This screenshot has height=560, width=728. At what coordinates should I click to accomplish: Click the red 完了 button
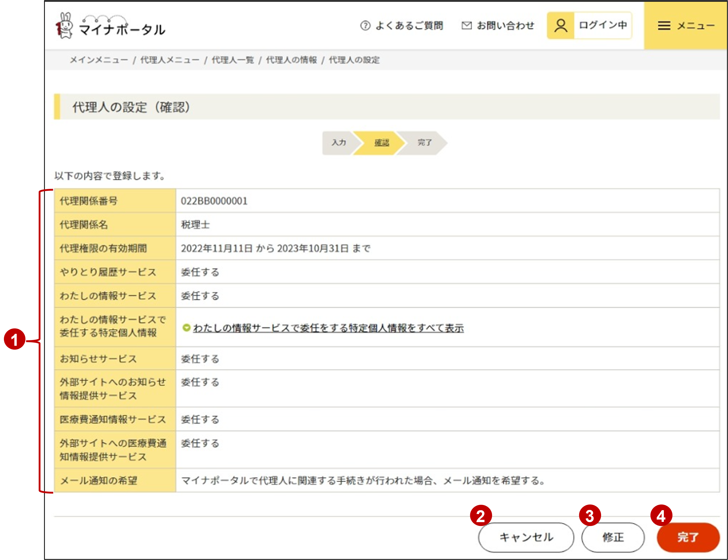pyautogui.click(x=688, y=537)
